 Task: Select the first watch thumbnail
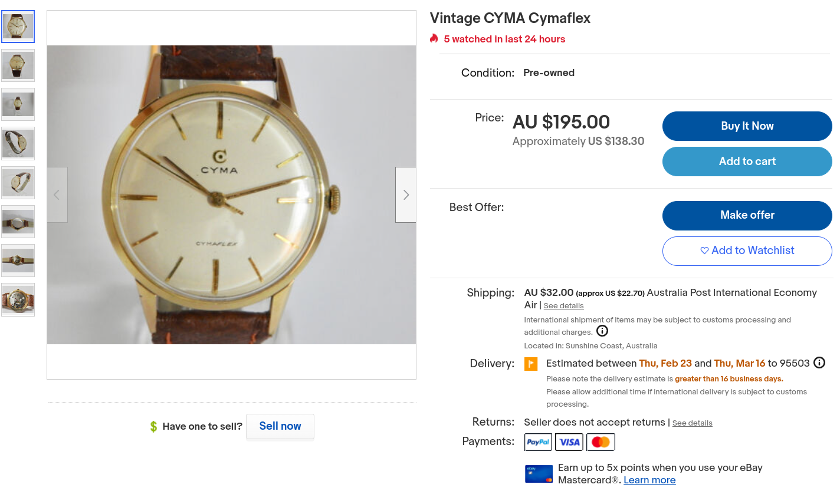pyautogui.click(x=18, y=27)
